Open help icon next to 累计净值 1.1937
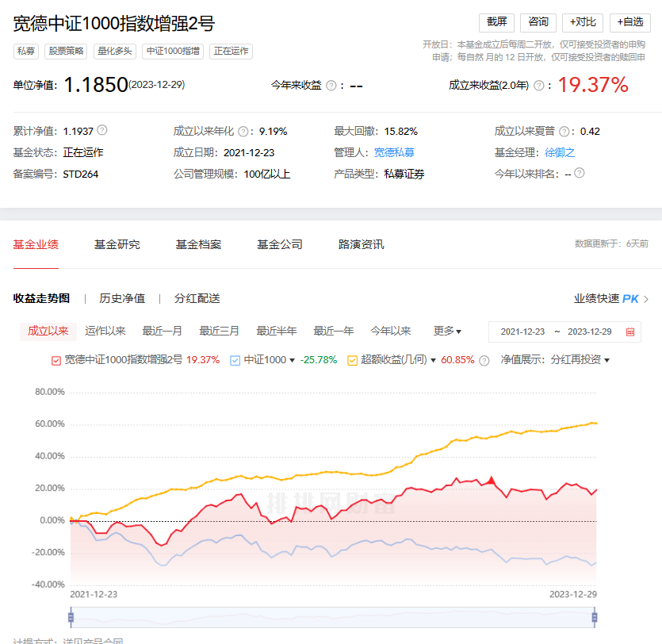 [x=101, y=130]
